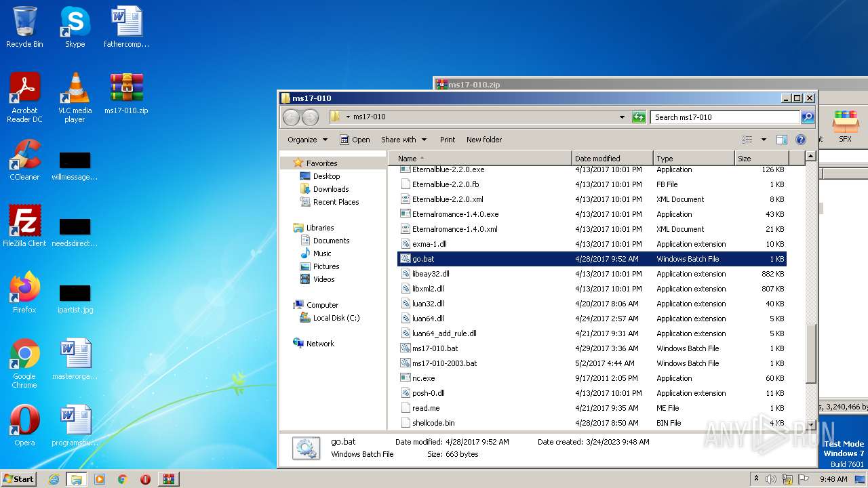Click Print in the Explorer toolbar
Image resolution: width=868 pixels, height=488 pixels.
tap(448, 140)
